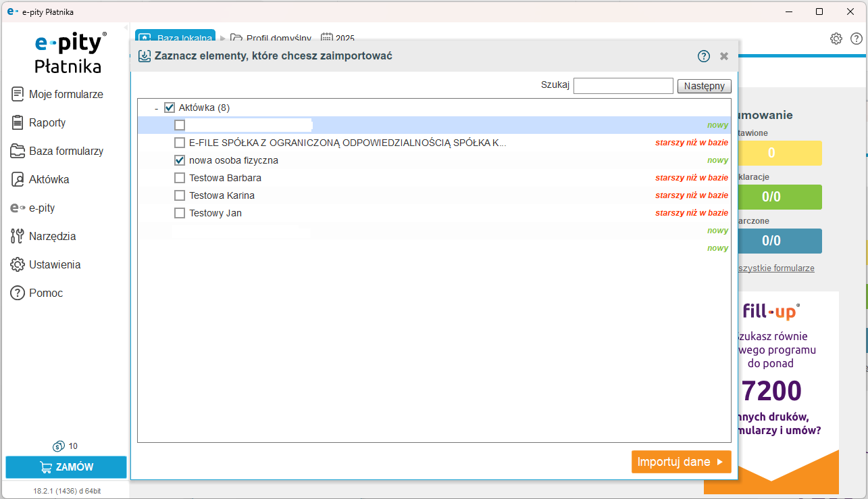The height and width of the screenshot is (499, 868).
Task: Click the Narzędzia tools icon
Action: [x=18, y=236]
